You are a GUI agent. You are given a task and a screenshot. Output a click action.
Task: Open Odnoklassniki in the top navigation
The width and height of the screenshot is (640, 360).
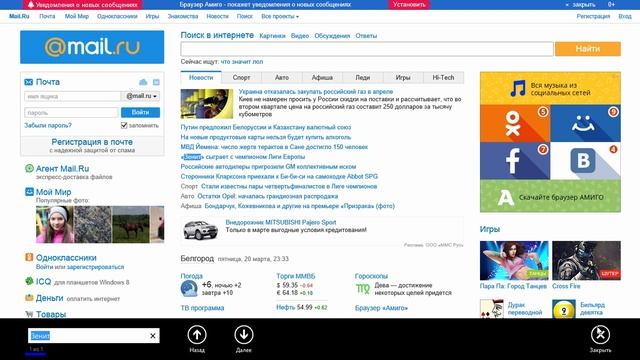117,16
